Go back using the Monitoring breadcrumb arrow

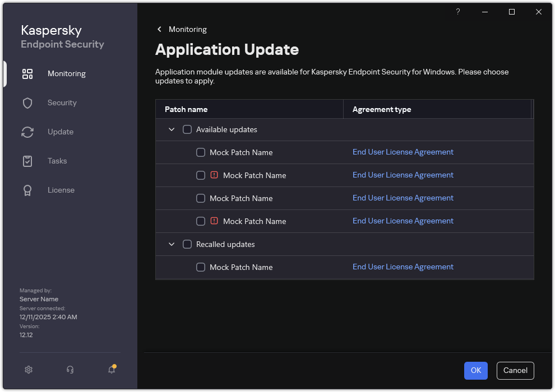[x=159, y=29]
